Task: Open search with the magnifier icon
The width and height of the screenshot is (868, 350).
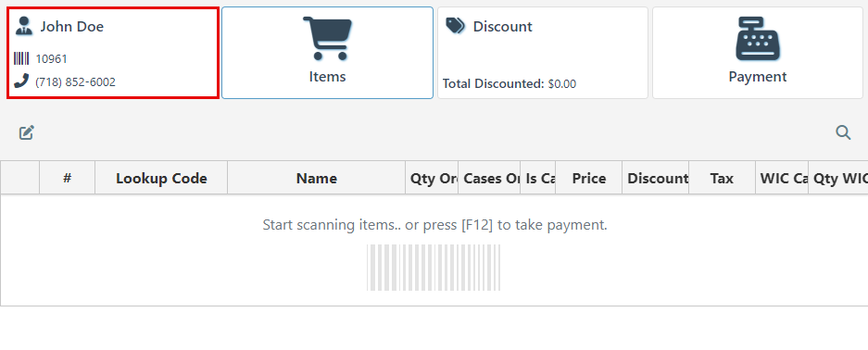Action: tap(843, 132)
